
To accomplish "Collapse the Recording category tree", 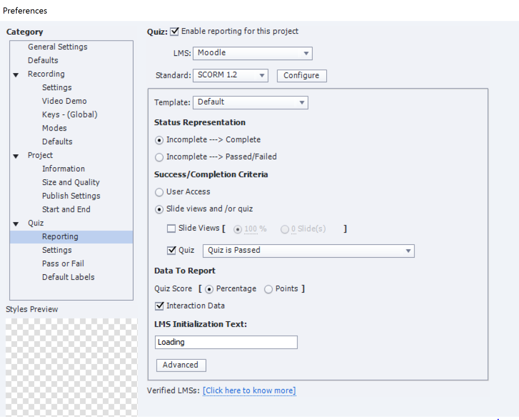I will tap(16, 75).
